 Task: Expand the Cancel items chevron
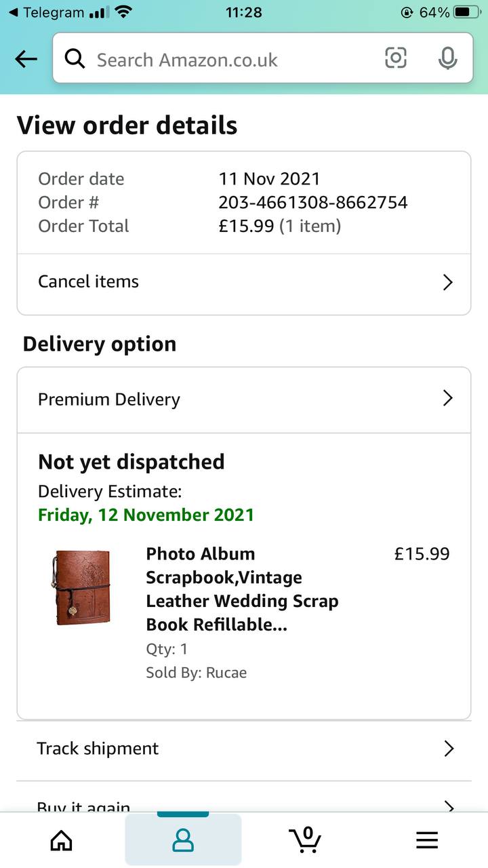coord(447,282)
